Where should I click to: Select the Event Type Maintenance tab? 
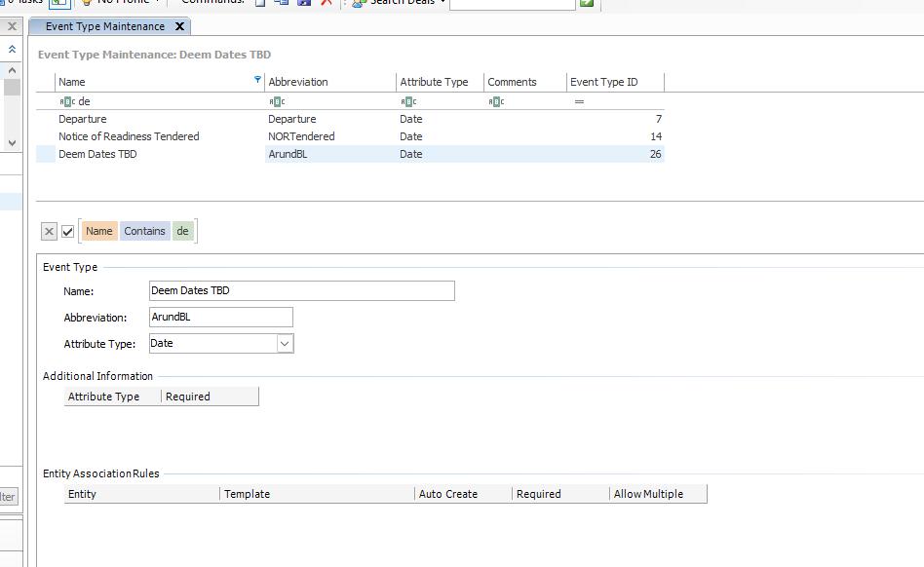click(x=104, y=26)
